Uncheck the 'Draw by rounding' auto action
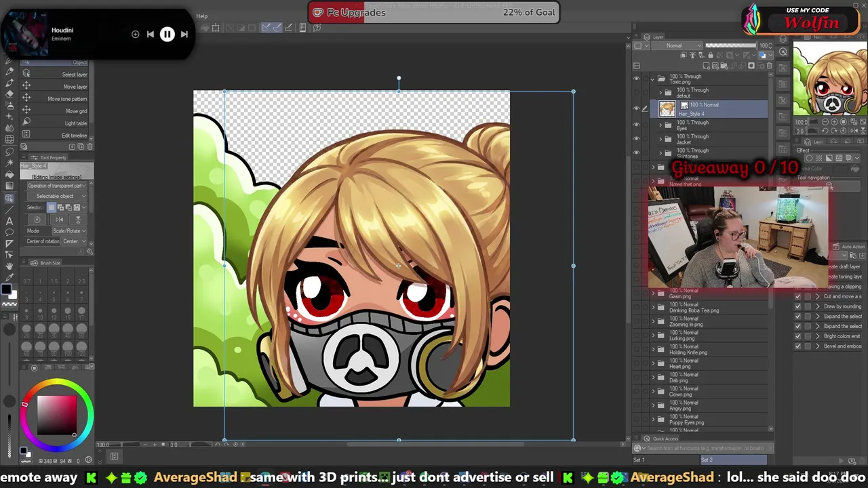 pos(797,306)
